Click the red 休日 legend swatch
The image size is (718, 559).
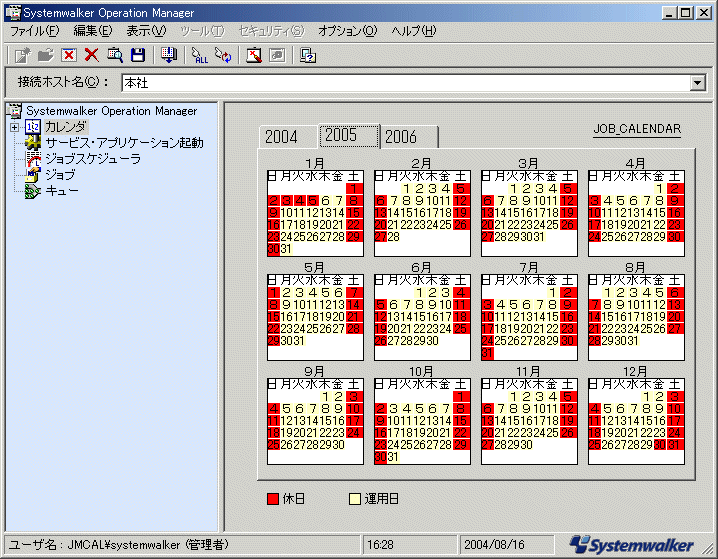point(273,497)
